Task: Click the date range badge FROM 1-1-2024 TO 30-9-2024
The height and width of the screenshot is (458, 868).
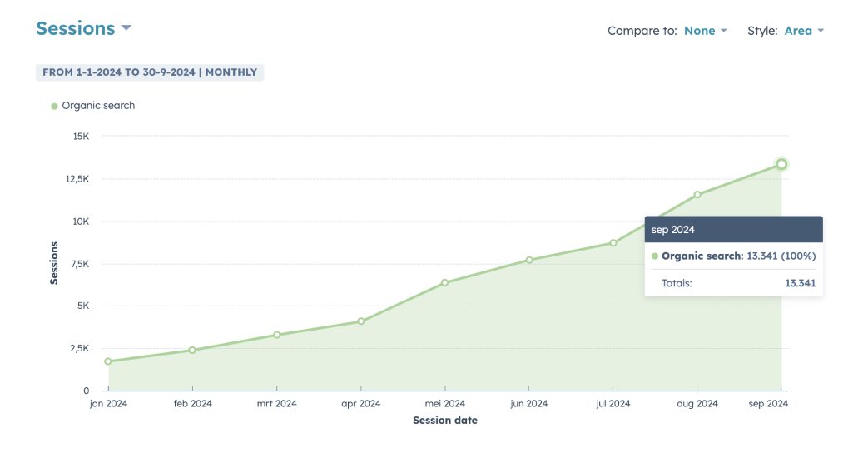Action: coord(150,72)
